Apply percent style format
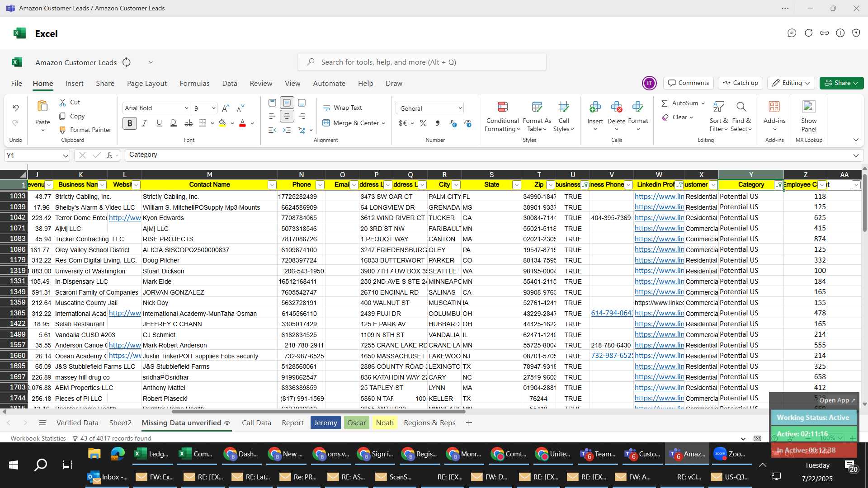The height and width of the screenshot is (488, 868). click(423, 123)
